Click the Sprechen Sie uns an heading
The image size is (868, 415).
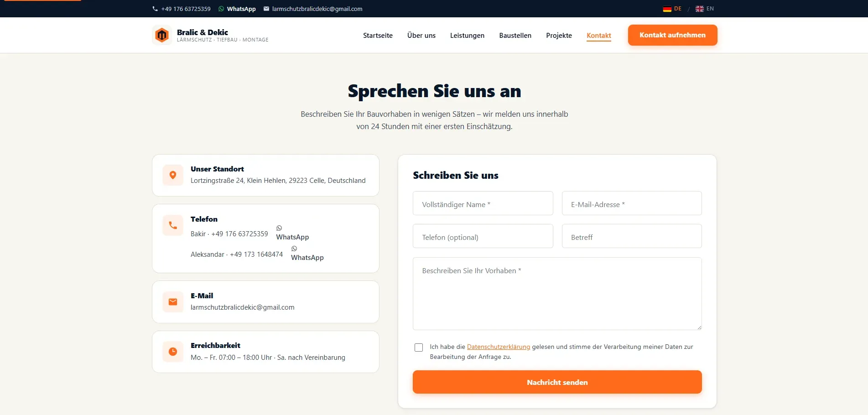[x=434, y=91]
